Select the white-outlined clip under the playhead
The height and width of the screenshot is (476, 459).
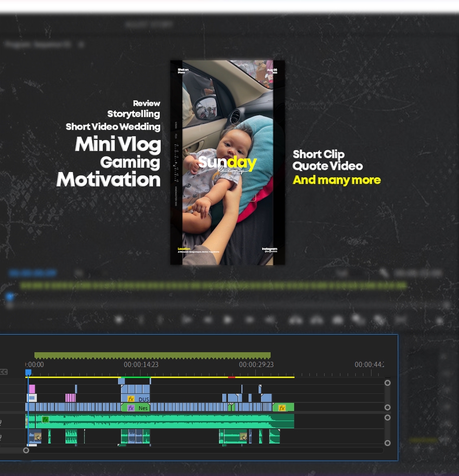pos(32,398)
